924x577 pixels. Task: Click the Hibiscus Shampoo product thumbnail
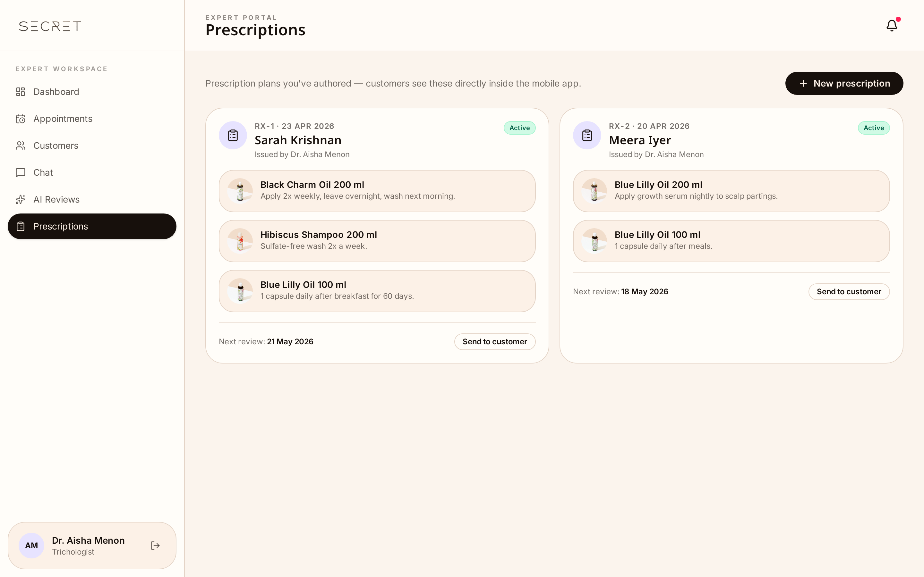tap(240, 241)
